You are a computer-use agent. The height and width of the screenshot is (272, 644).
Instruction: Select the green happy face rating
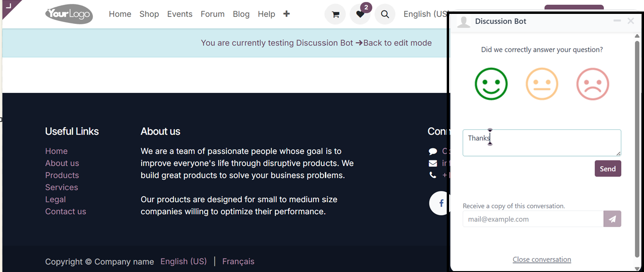491,84
